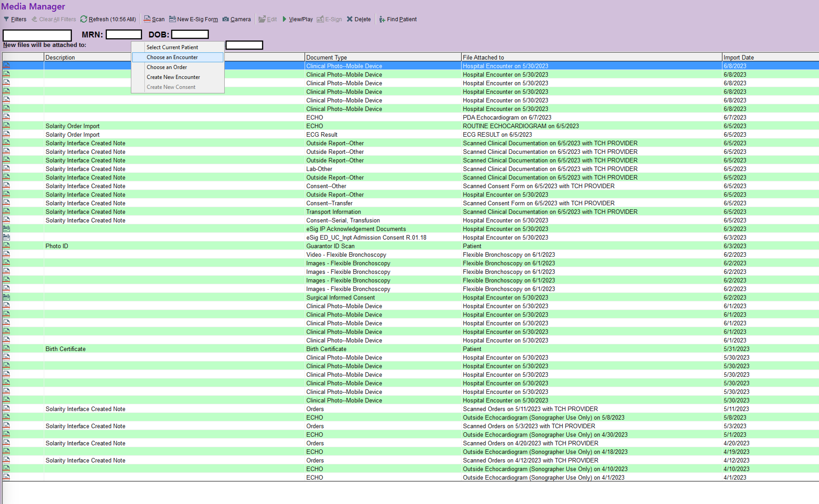
Task: Launch the Camera tool
Action: click(x=236, y=19)
